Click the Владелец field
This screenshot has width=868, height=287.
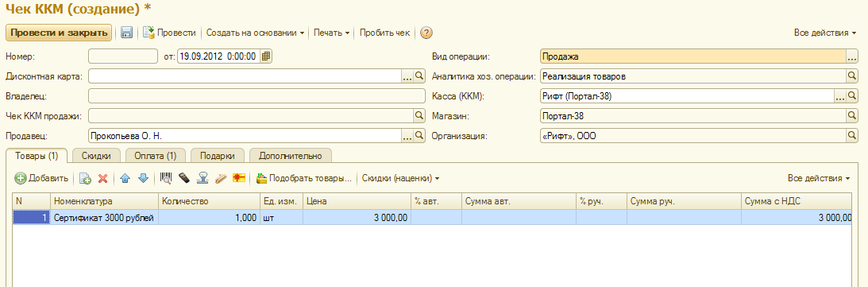[x=257, y=96]
